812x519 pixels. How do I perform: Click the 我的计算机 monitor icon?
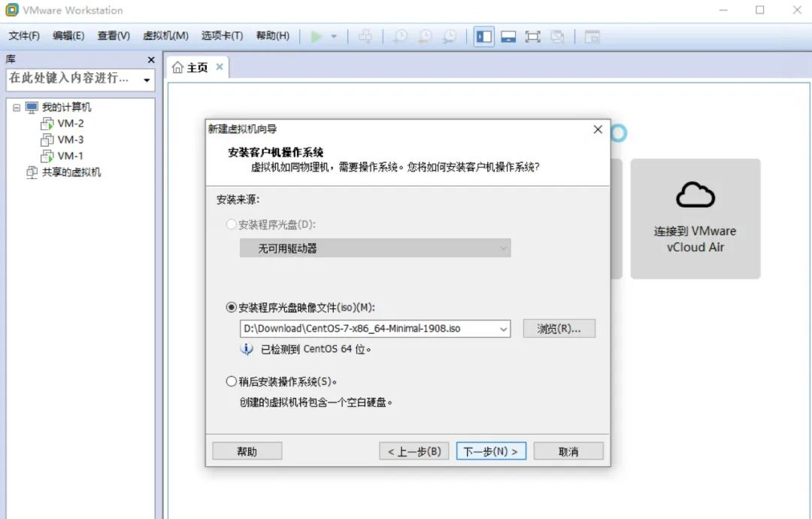pos(32,108)
